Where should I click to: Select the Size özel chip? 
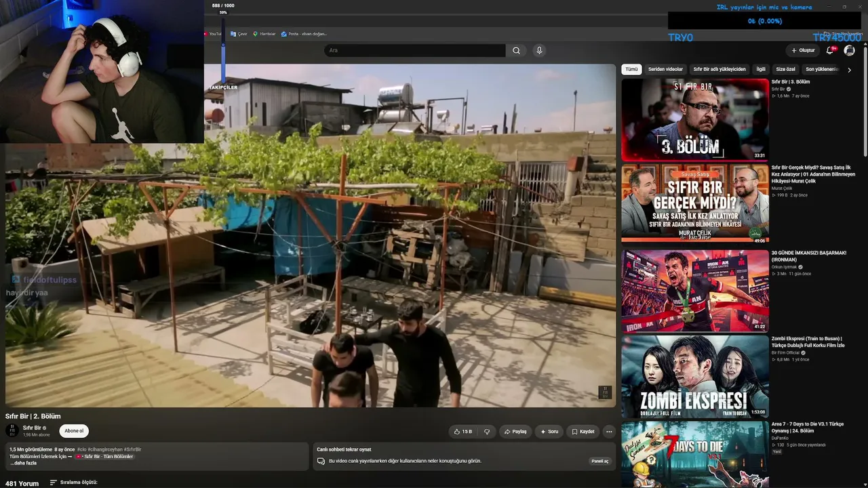click(785, 69)
